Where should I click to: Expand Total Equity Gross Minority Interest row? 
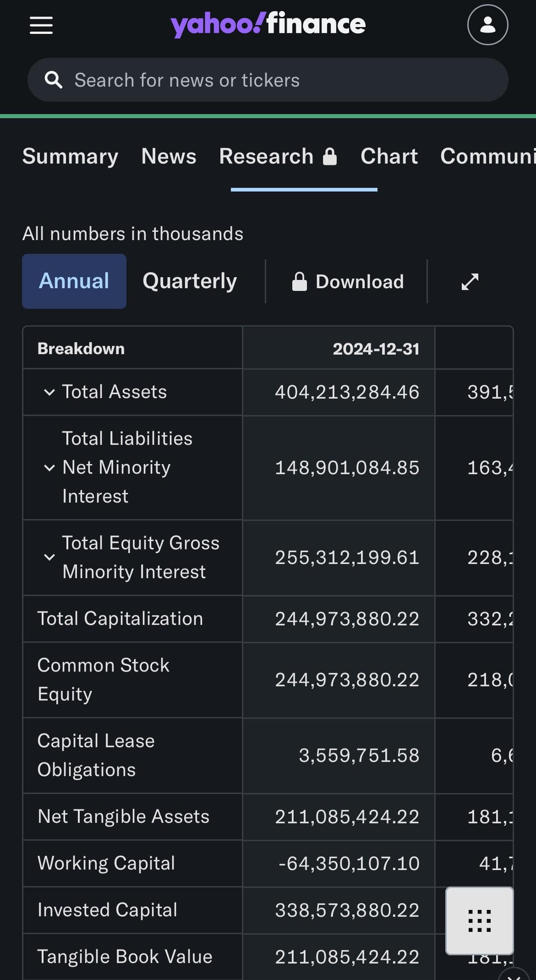(x=49, y=557)
